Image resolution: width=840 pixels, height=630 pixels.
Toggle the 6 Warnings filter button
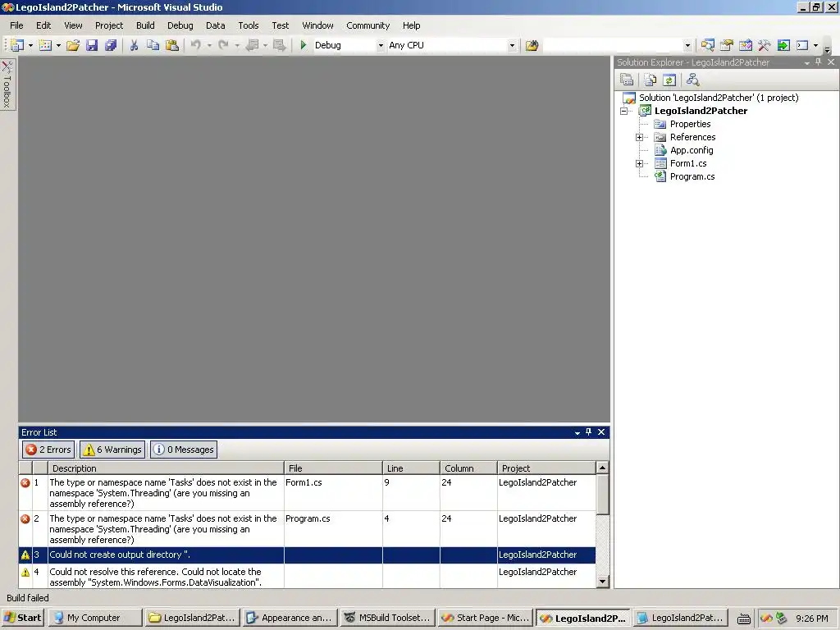[x=112, y=450]
